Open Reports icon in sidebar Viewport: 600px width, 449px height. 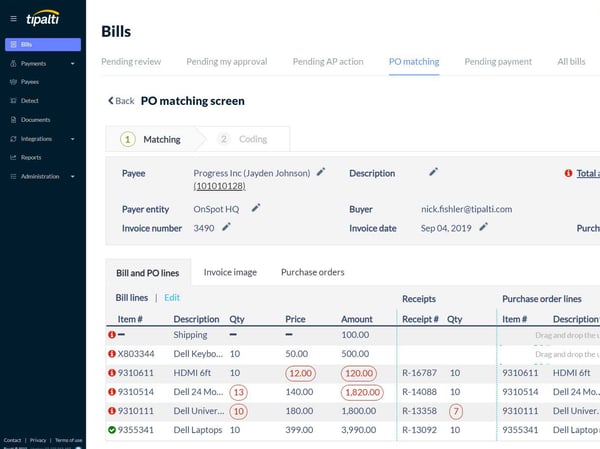[11, 157]
